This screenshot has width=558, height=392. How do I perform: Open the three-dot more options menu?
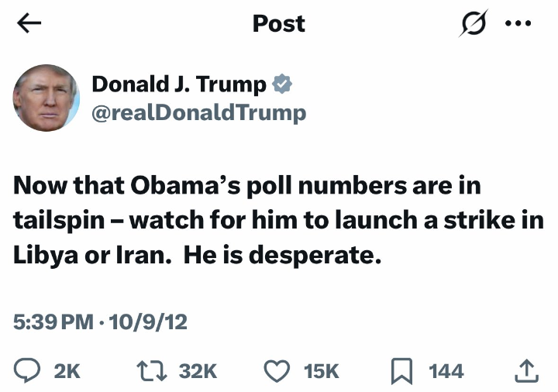pyautogui.click(x=518, y=23)
